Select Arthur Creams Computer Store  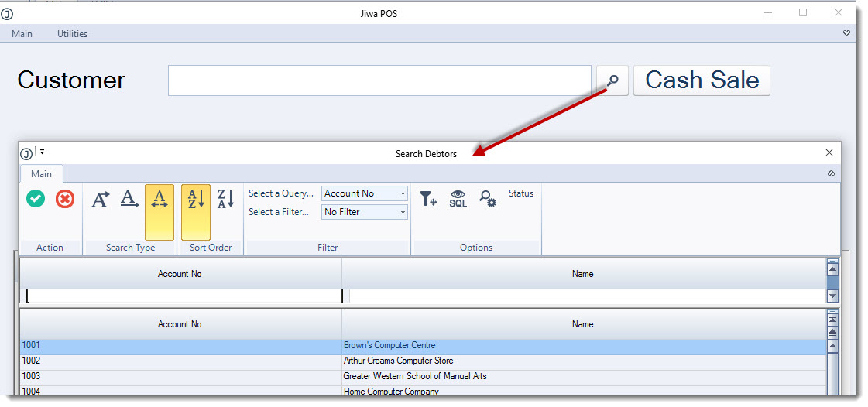click(584, 363)
